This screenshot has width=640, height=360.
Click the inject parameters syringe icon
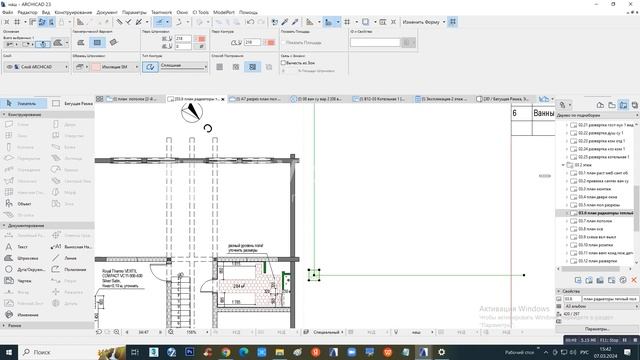coord(295,22)
